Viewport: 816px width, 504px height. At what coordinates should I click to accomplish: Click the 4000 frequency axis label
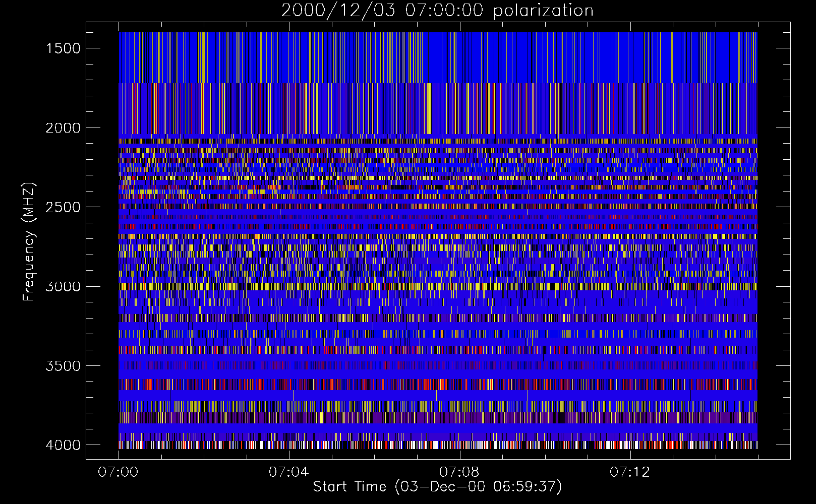(63, 445)
